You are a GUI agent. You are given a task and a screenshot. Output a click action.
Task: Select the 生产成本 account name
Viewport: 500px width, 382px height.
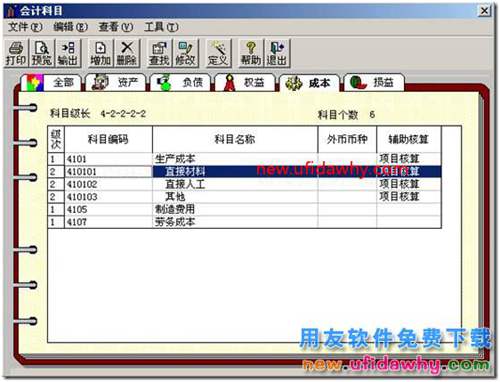(x=175, y=159)
